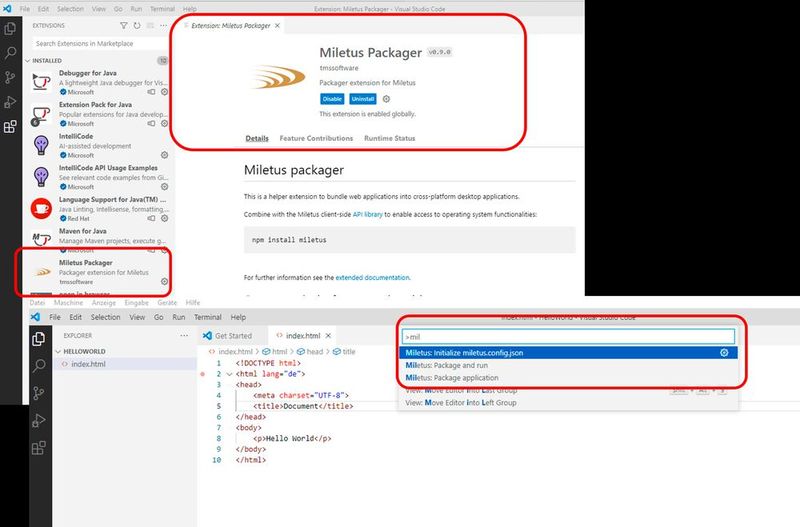Run Miletus: Initialize miletus.config.json command

(568, 353)
